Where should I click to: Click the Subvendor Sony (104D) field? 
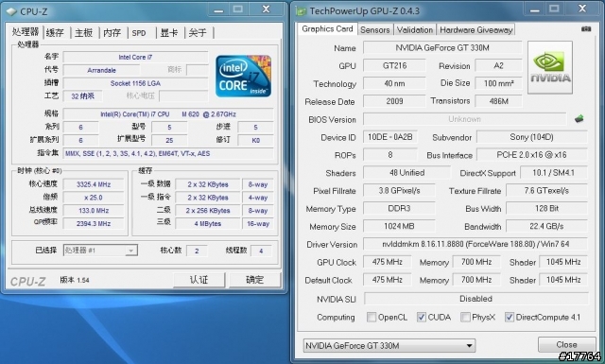531,137
